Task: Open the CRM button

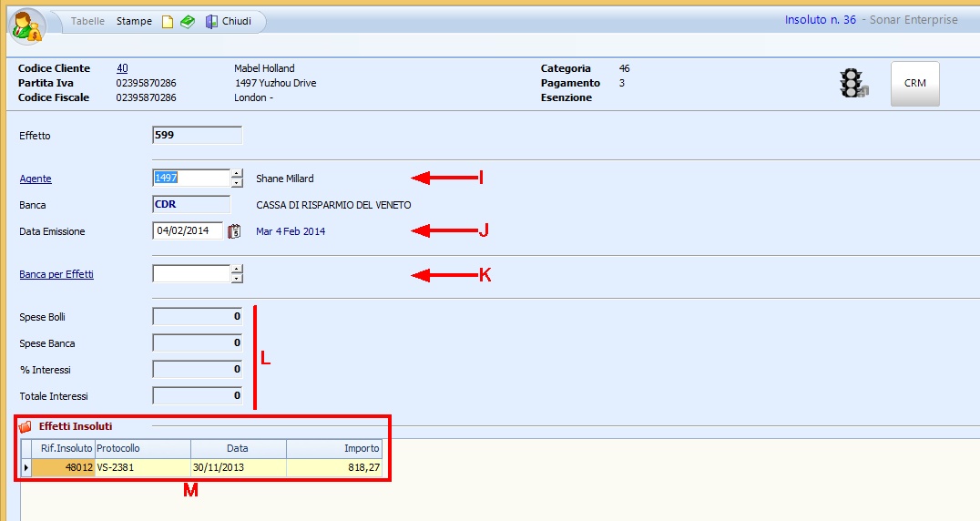Action: coord(914,83)
